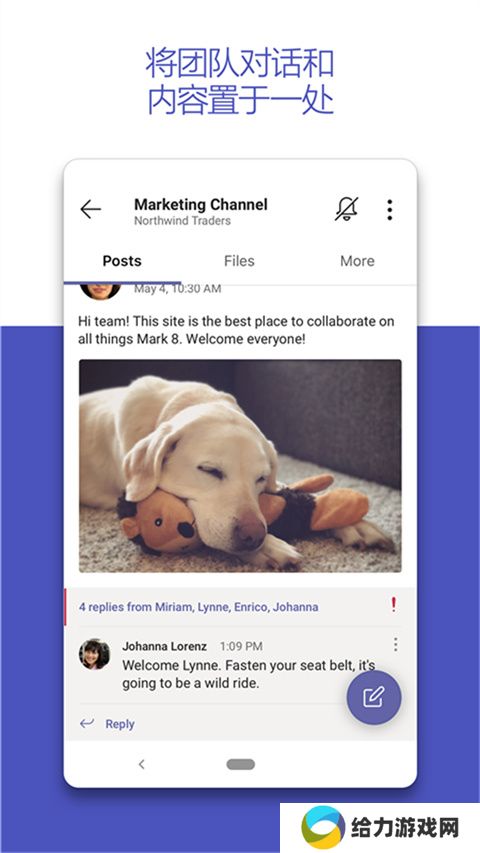The height and width of the screenshot is (853, 480).
Task: Toggle the muted notification bell icon
Action: [x=347, y=209]
